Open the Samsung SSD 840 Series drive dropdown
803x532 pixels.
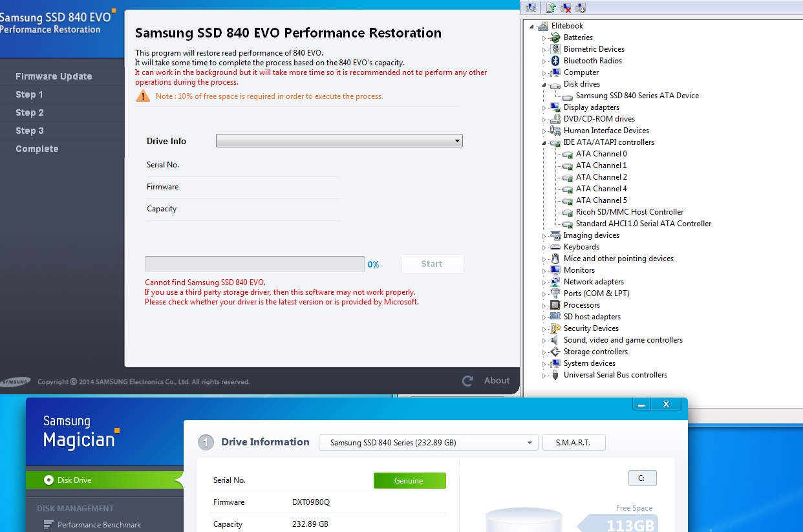coord(428,443)
